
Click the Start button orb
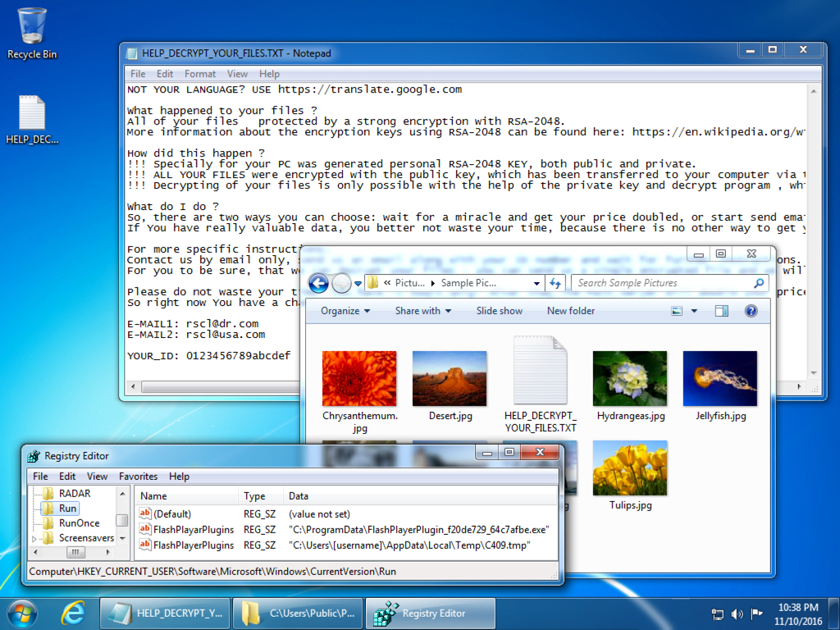tap(22, 614)
